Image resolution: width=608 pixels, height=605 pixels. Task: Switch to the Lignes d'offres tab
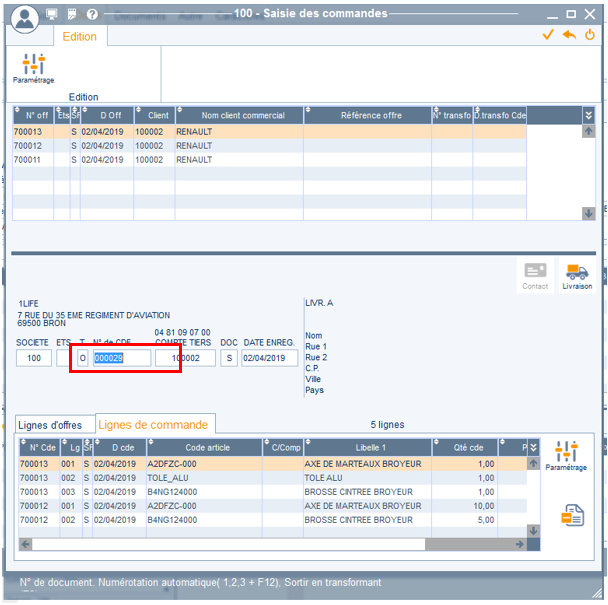coord(53,425)
